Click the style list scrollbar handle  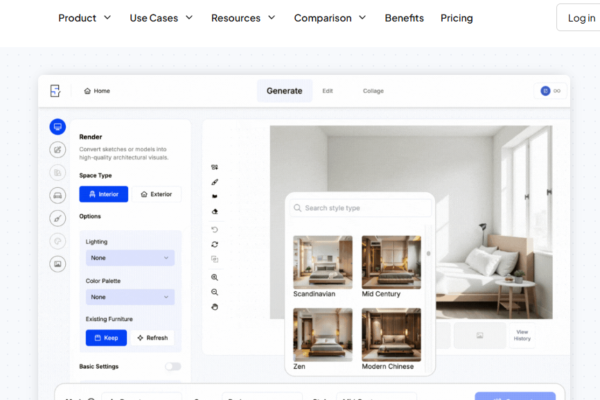click(429, 253)
